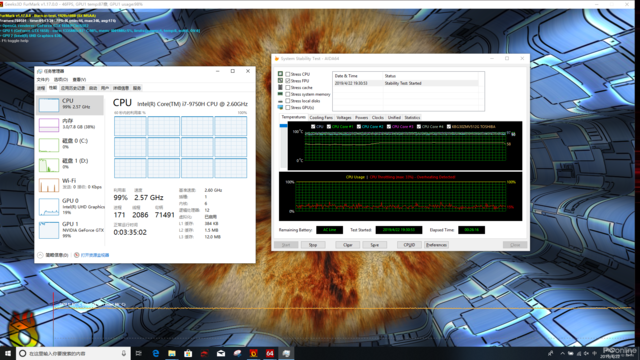The height and width of the screenshot is (360, 640).
Task: Open the Clocks tab in AIDA64
Action: click(378, 118)
